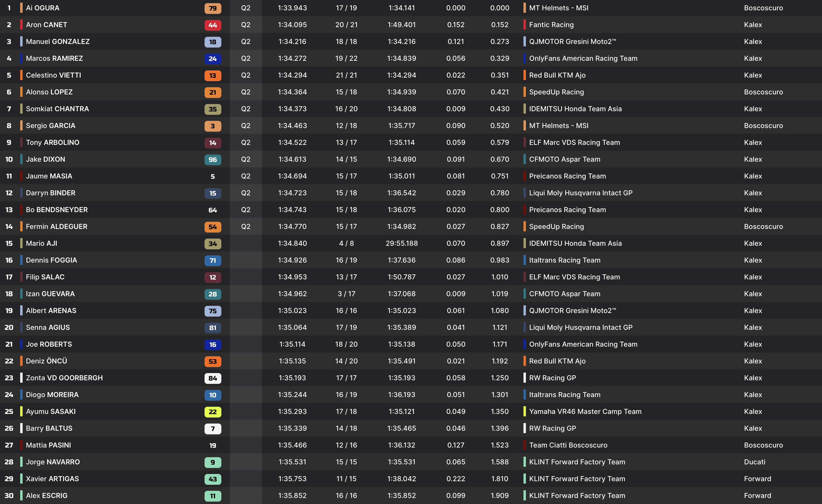Click the Ducati constructor in NAVARRO's row
This screenshot has height=504, width=822.
coord(755,462)
